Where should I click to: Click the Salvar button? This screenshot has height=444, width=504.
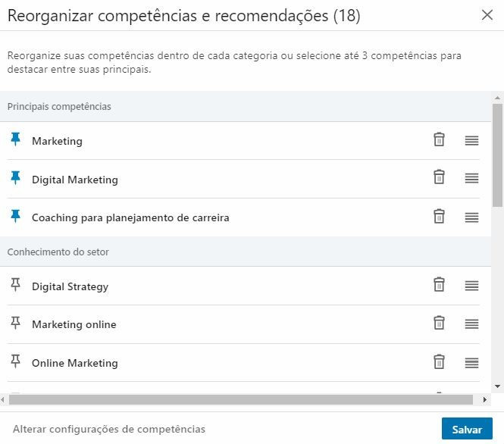(467, 429)
